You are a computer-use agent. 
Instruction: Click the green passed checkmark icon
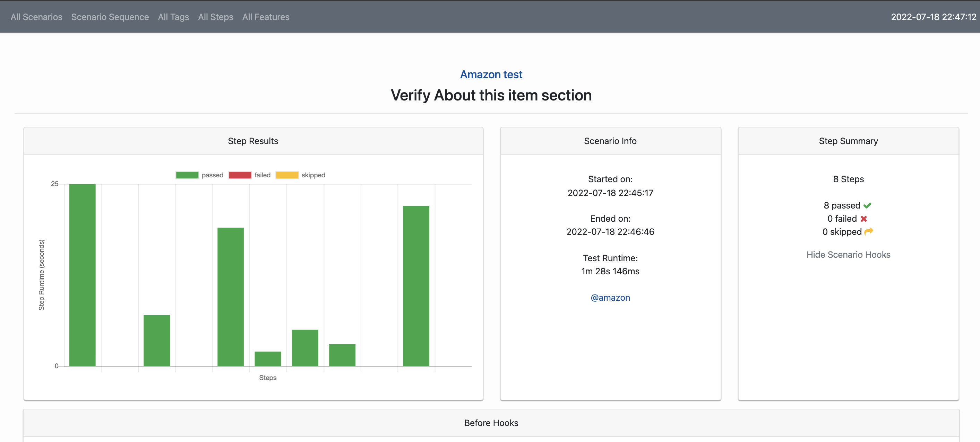point(867,206)
